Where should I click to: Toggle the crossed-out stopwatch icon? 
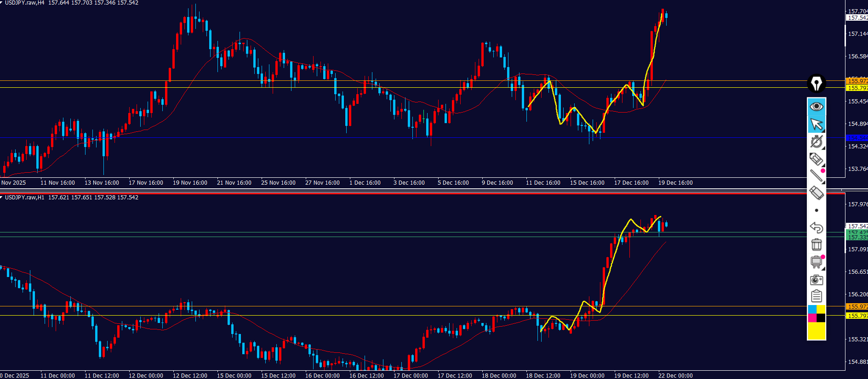817,141
